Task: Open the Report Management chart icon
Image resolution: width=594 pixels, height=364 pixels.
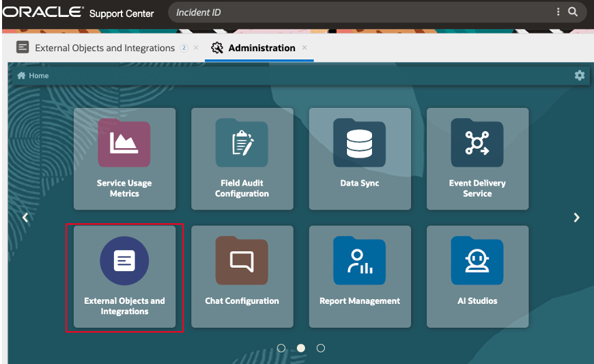Action: (360, 261)
